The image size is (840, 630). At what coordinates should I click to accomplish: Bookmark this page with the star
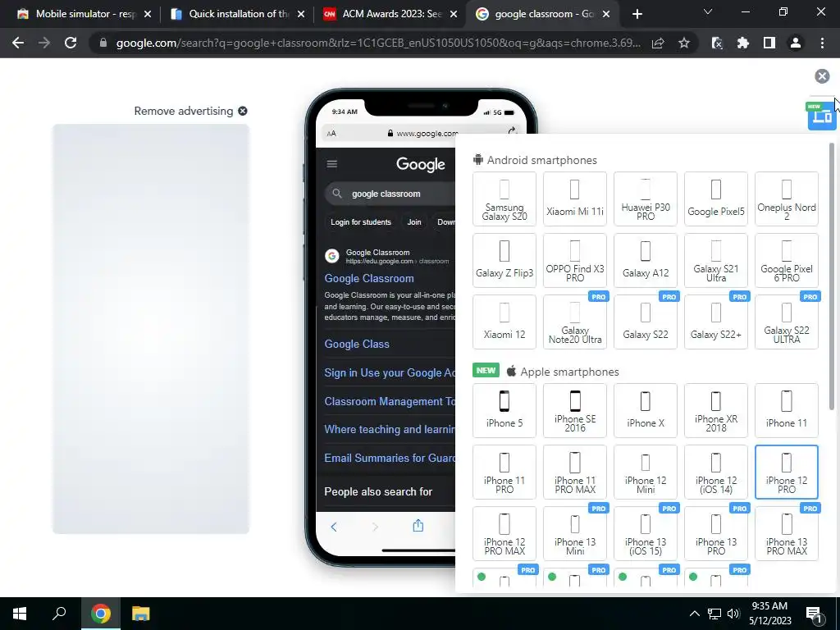683,43
